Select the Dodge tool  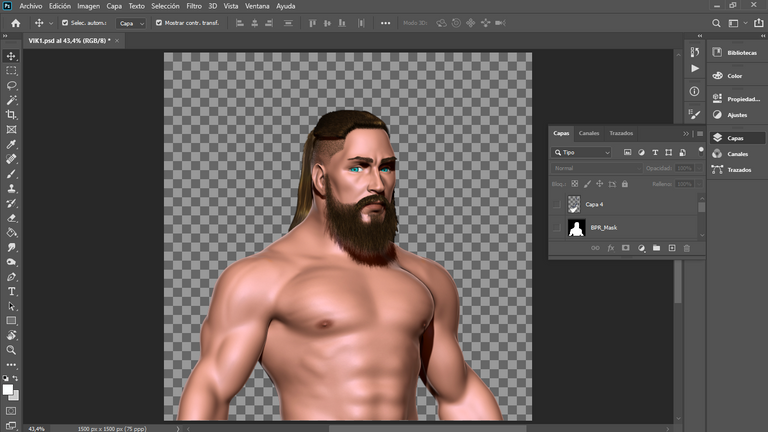point(11,262)
